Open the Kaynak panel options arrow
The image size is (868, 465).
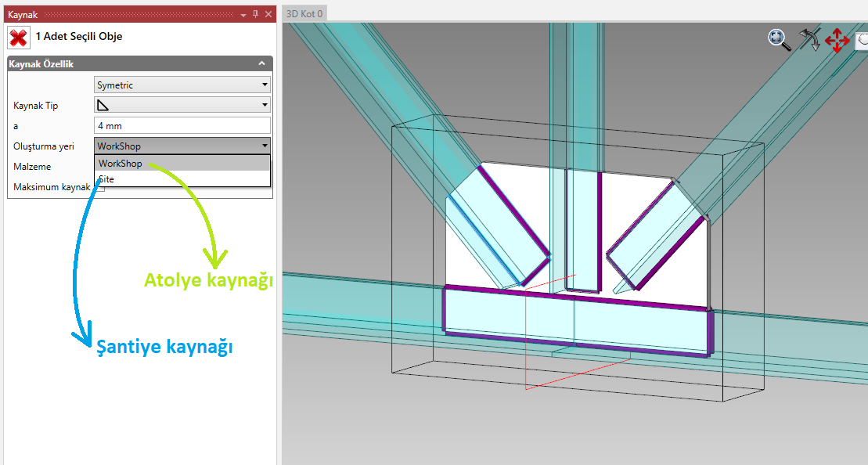(243, 14)
